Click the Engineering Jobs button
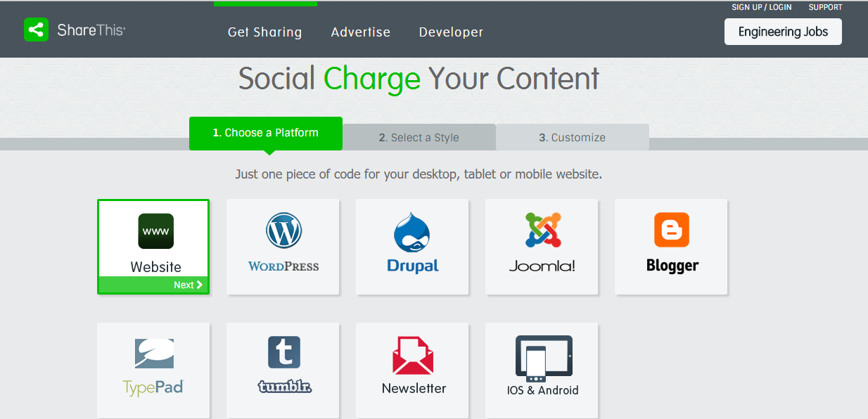This screenshot has width=868, height=419. 782,32
